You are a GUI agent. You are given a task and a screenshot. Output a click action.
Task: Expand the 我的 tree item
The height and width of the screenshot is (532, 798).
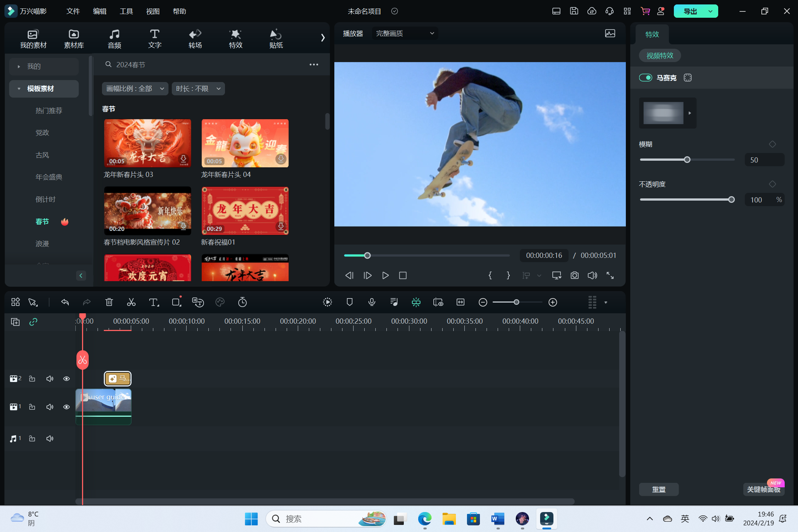point(19,66)
